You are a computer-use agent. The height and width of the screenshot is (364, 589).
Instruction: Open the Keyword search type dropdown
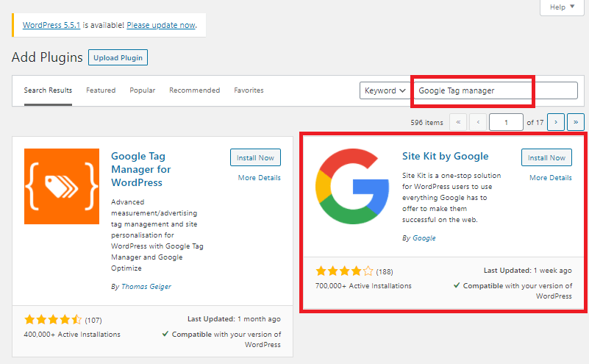pos(385,90)
